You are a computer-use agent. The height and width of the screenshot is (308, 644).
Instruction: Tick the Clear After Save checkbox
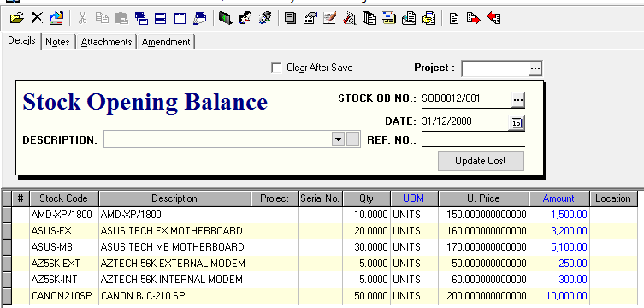[277, 68]
